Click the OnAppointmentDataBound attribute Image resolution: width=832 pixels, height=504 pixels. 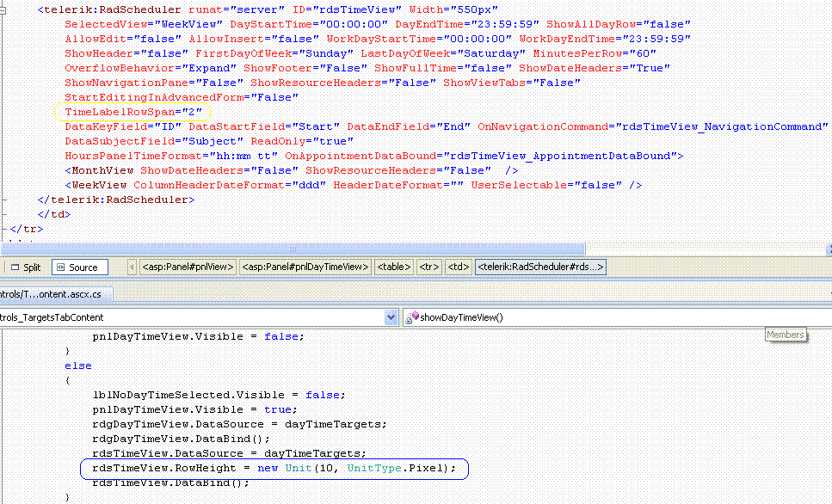(x=481, y=156)
